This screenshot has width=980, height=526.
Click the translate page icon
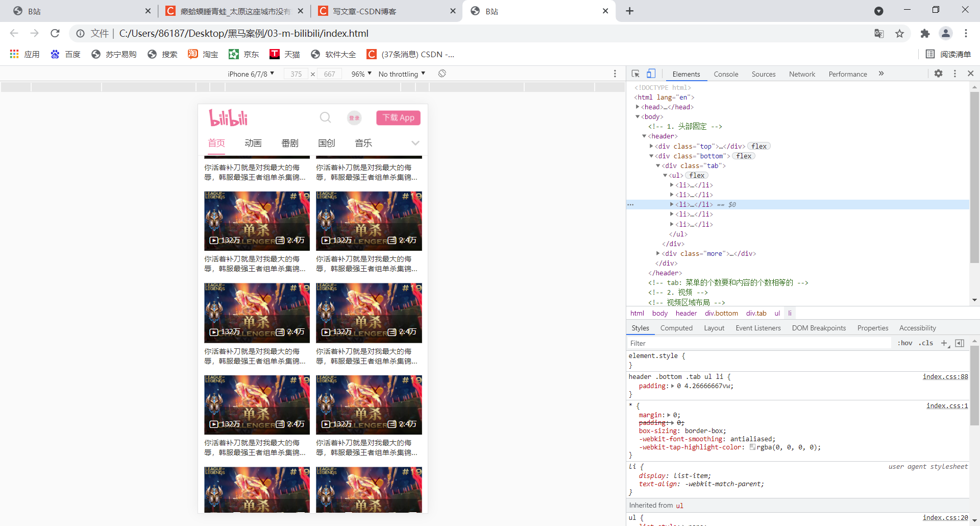tap(879, 33)
